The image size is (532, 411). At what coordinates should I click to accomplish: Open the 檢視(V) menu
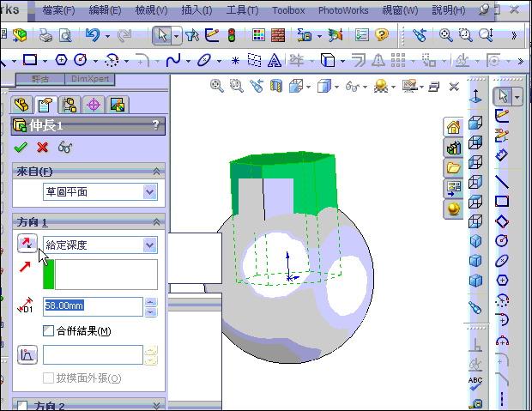point(151,10)
